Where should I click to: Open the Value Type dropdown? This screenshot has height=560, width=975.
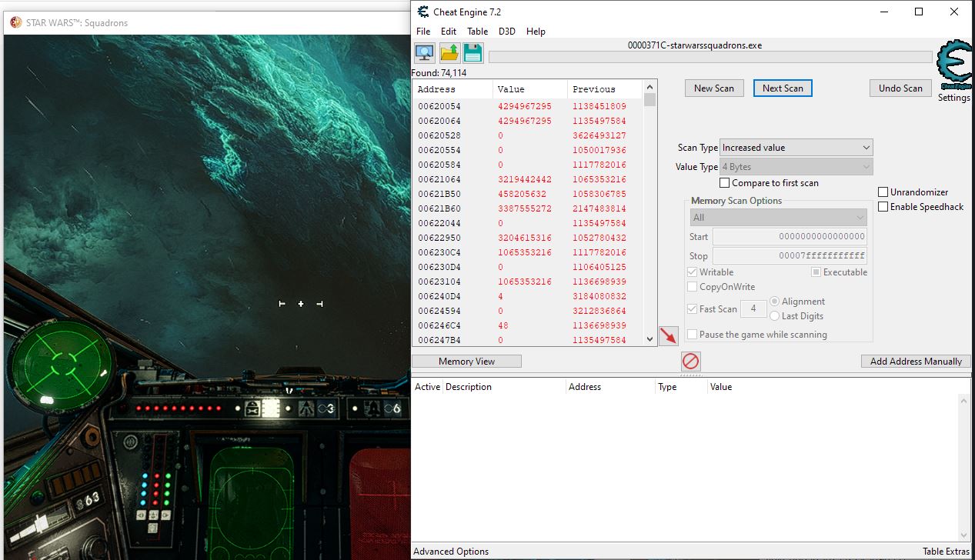coord(796,167)
